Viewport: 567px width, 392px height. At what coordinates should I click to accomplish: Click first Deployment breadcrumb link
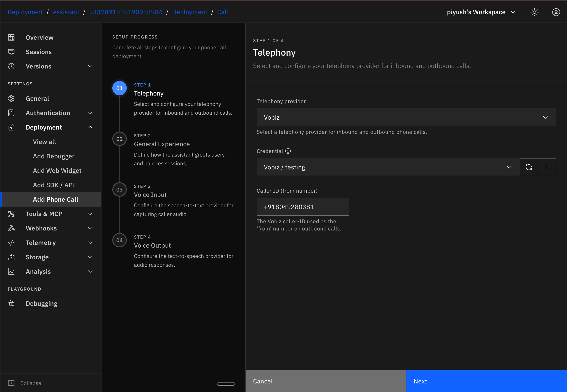(x=25, y=12)
